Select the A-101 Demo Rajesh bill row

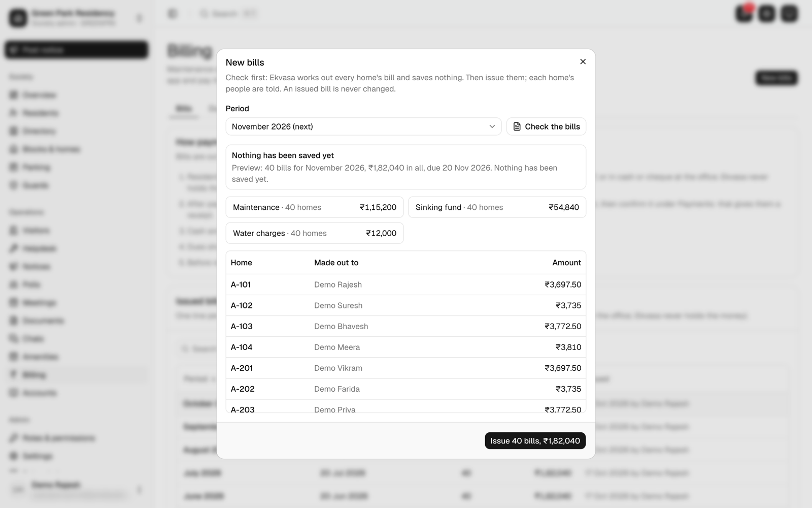[x=406, y=284]
